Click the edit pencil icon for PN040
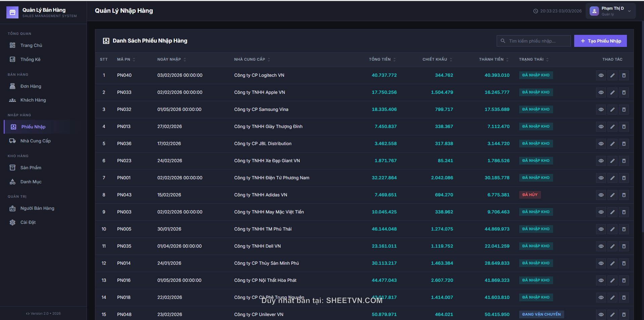This screenshot has height=320, width=644. [612, 75]
